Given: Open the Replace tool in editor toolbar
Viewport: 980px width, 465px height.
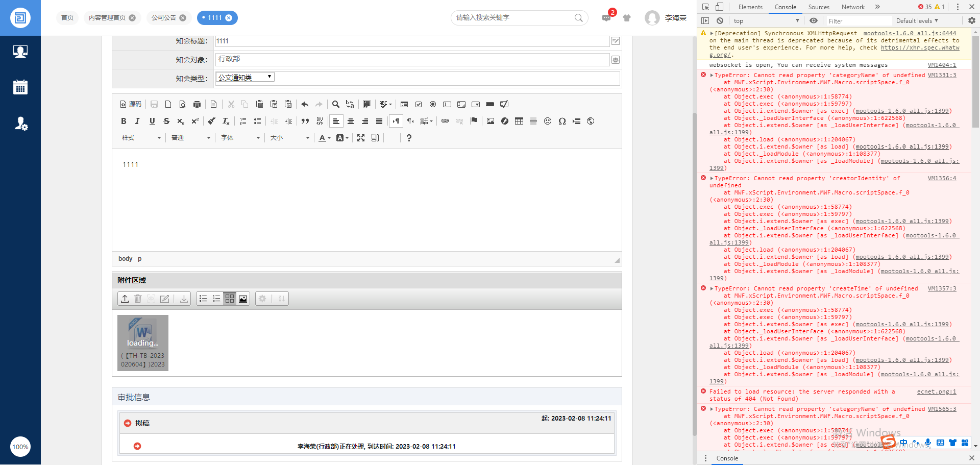Looking at the screenshot, I should click(x=350, y=104).
